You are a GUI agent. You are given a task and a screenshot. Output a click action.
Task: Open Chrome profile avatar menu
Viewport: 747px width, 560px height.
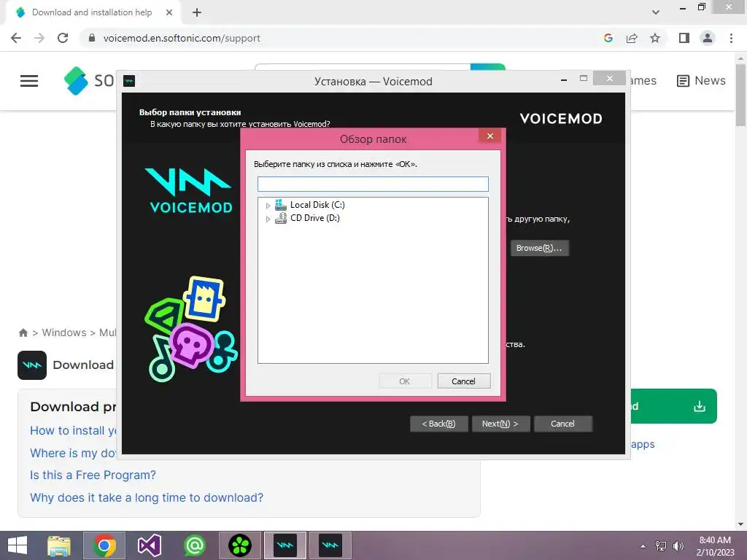(x=708, y=38)
